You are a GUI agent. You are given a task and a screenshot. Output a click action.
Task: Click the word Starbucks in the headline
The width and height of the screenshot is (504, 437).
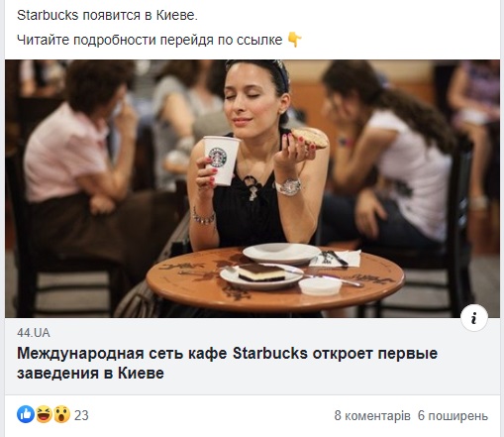[270, 353]
